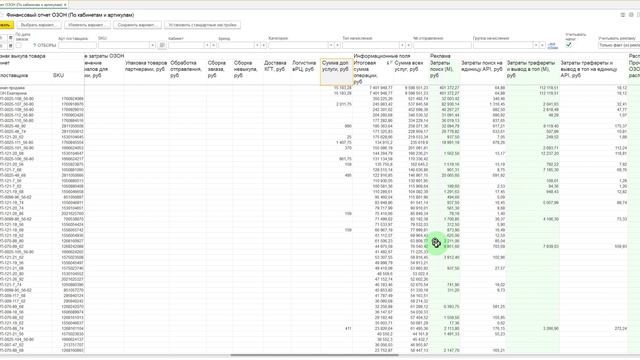
Task: Open the 'Бренд' dropdown arrow
Action: click(257, 45)
